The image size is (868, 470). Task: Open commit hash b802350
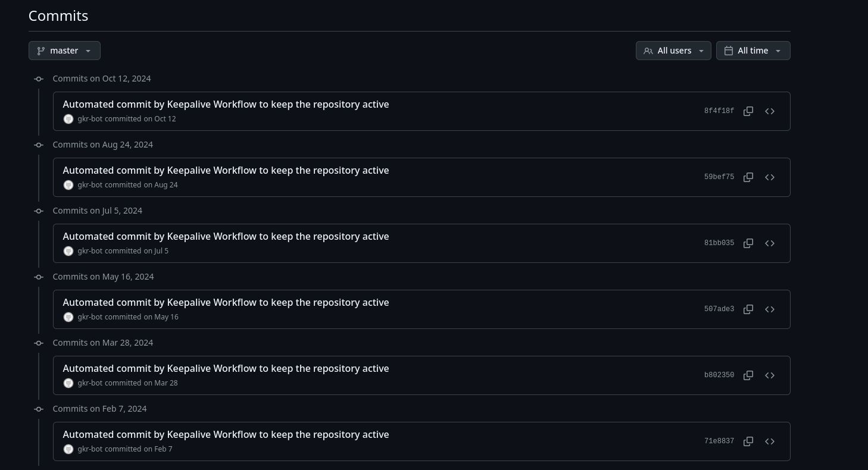719,375
